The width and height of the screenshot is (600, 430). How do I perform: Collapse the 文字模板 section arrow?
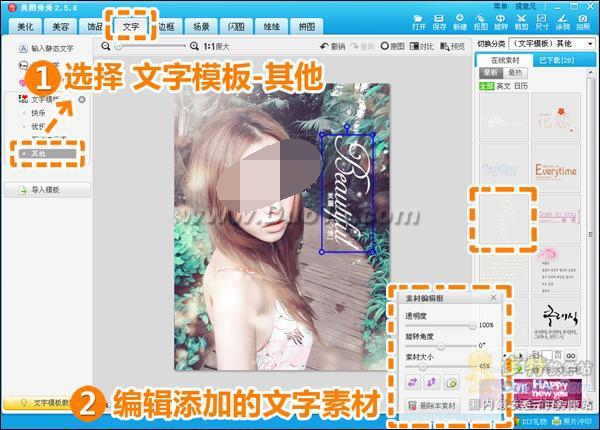coord(82,100)
